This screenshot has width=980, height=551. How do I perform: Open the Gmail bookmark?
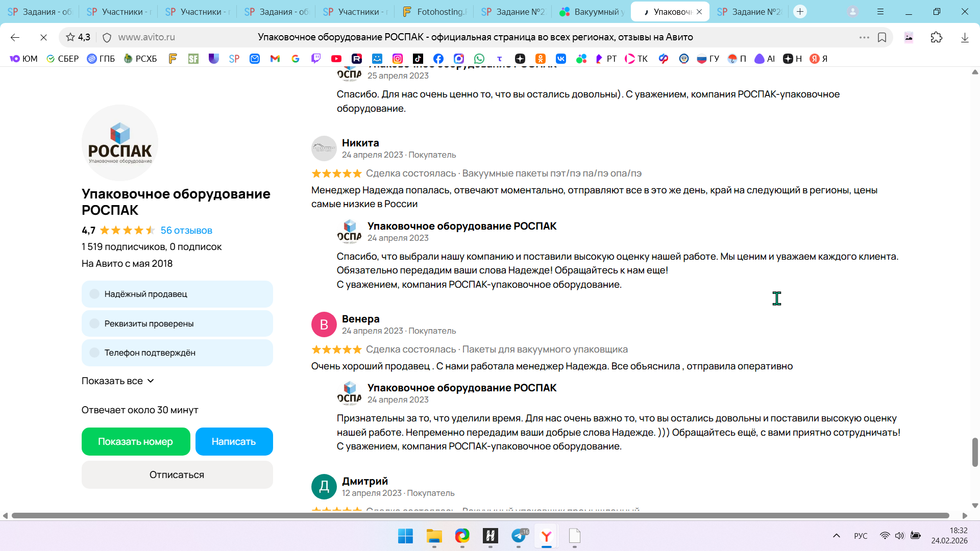(275, 59)
